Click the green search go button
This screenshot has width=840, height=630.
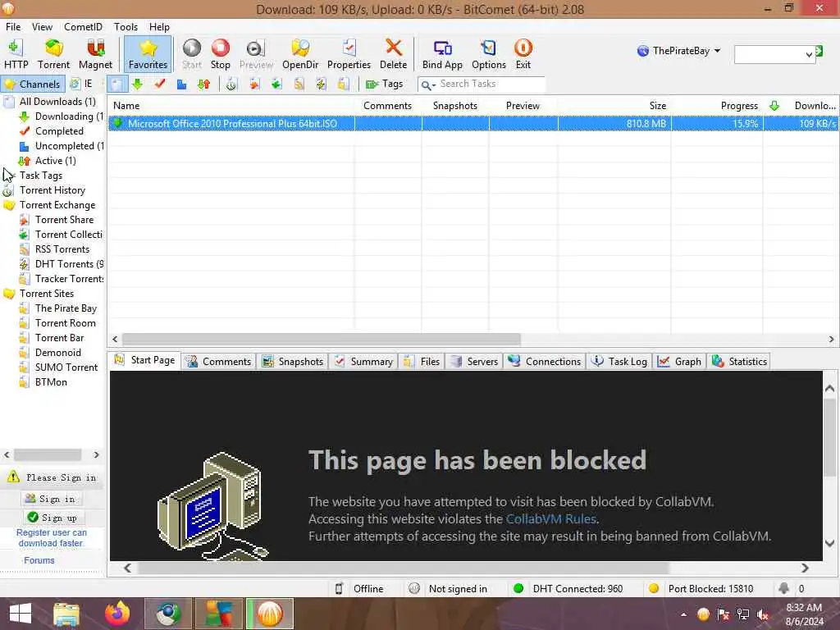(819, 51)
